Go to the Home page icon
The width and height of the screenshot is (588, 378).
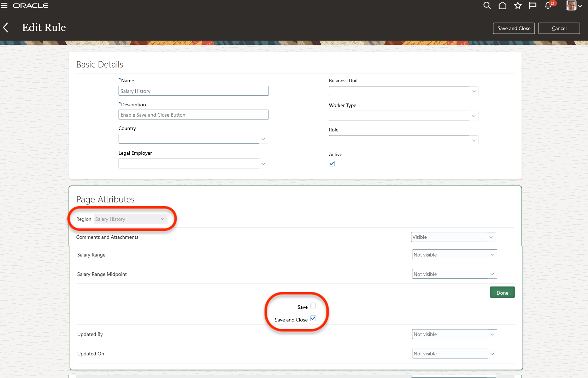pyautogui.click(x=502, y=6)
